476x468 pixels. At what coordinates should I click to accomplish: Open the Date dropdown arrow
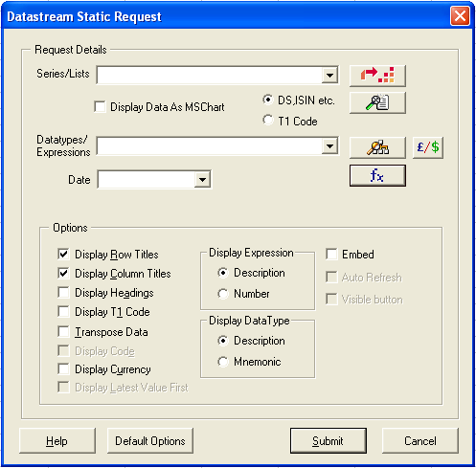[202, 179]
